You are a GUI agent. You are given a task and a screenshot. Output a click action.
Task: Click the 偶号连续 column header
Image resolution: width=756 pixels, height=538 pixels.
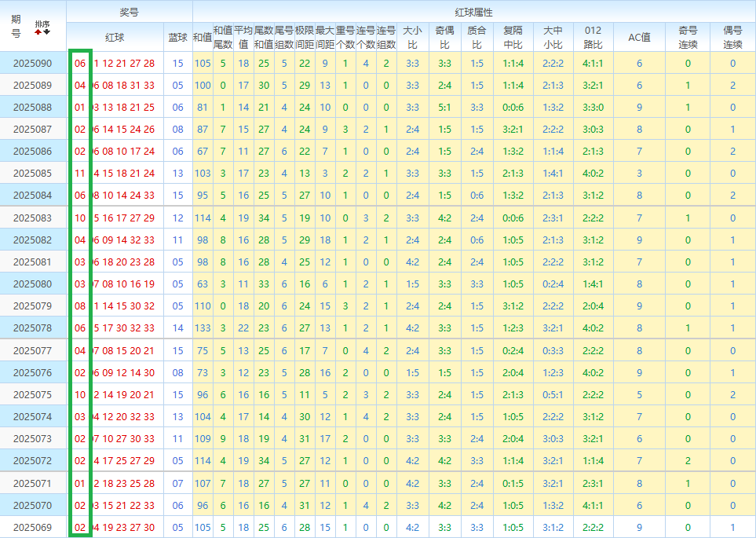(732, 37)
